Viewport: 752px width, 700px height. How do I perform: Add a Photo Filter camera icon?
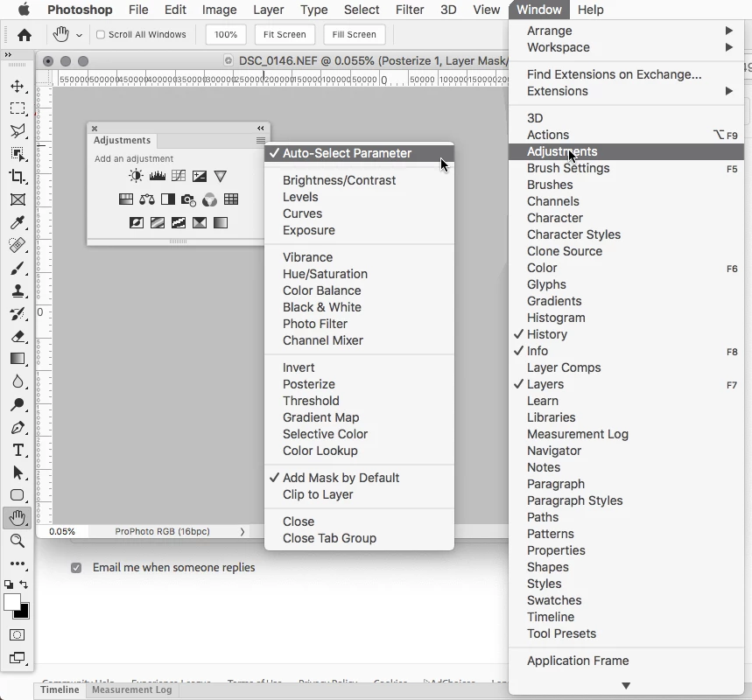[188, 199]
